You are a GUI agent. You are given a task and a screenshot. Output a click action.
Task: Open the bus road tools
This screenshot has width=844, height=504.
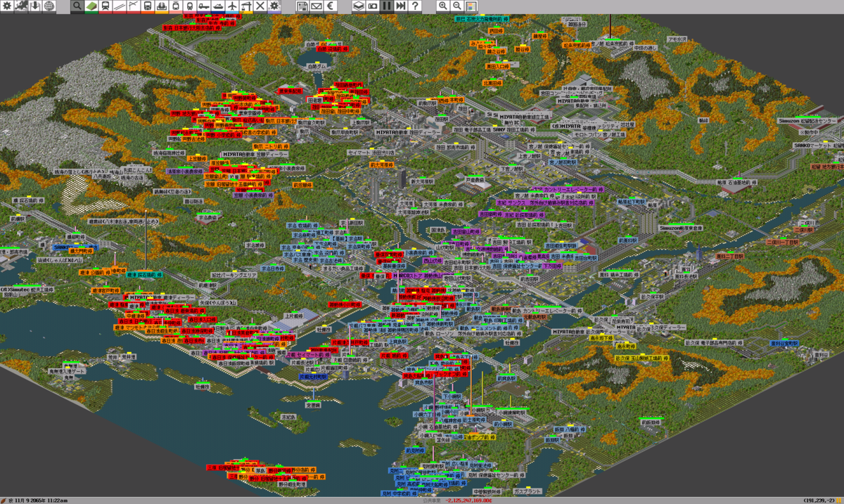click(x=148, y=6)
